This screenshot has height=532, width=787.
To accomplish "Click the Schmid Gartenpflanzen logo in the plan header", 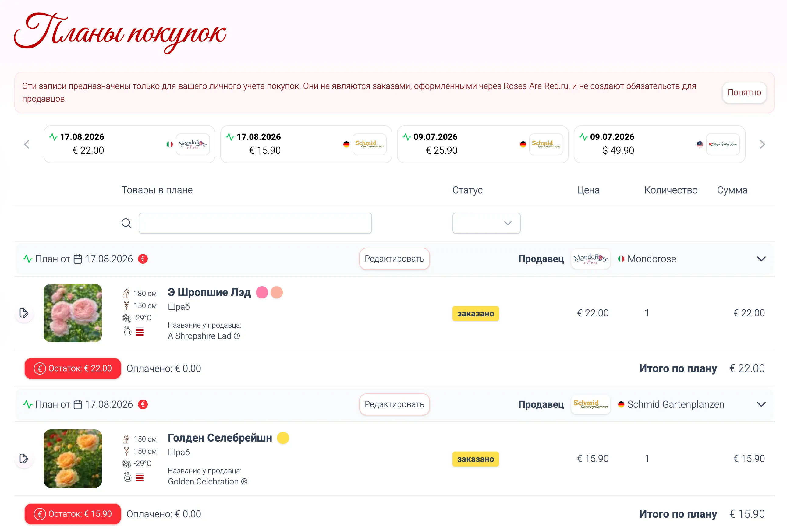I will (590, 404).
